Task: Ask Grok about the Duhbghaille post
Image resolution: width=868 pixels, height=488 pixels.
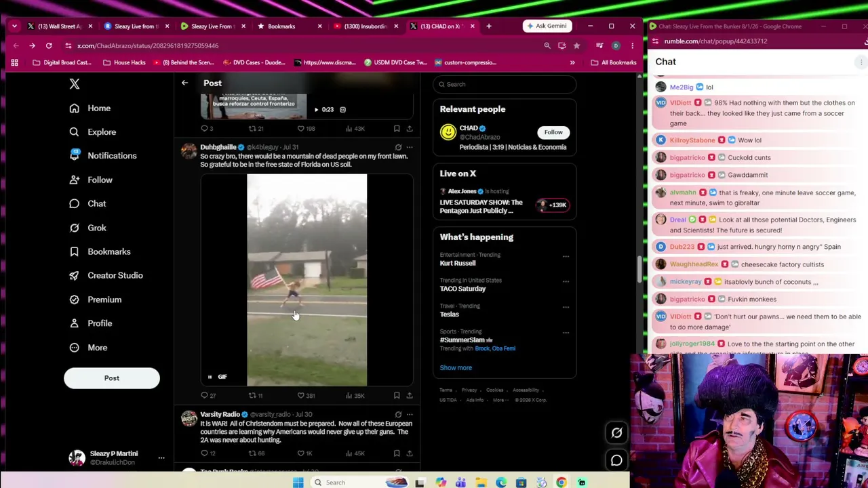Action: point(398,147)
